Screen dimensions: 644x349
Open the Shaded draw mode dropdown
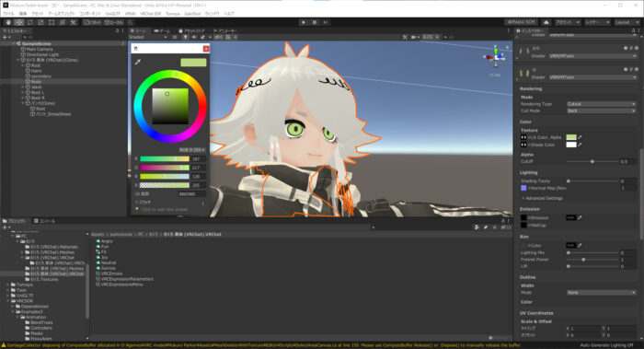pyautogui.click(x=148, y=37)
